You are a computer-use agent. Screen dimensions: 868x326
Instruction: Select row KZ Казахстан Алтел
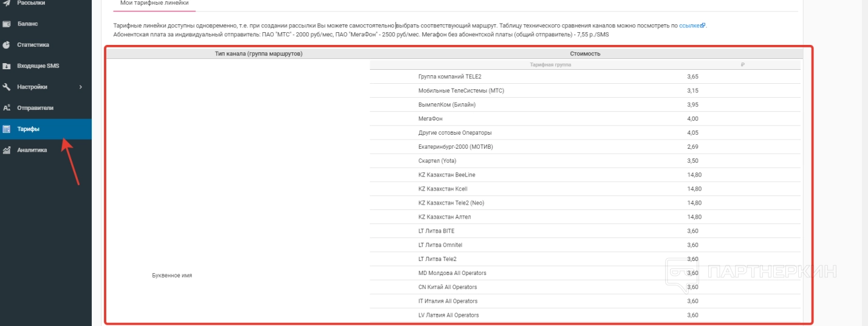pos(585,217)
